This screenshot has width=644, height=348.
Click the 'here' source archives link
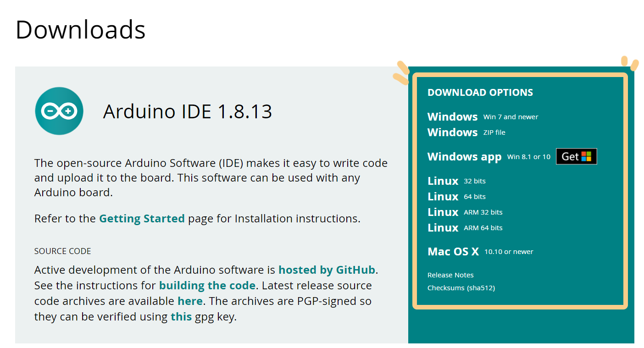tap(190, 301)
